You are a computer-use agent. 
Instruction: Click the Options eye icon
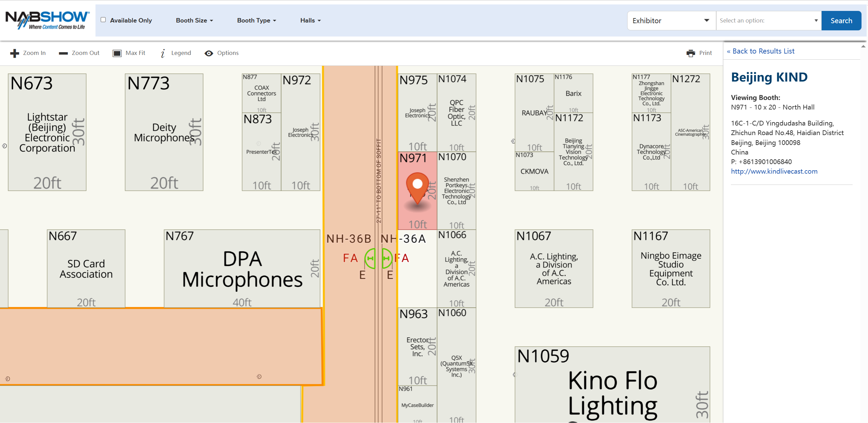209,53
